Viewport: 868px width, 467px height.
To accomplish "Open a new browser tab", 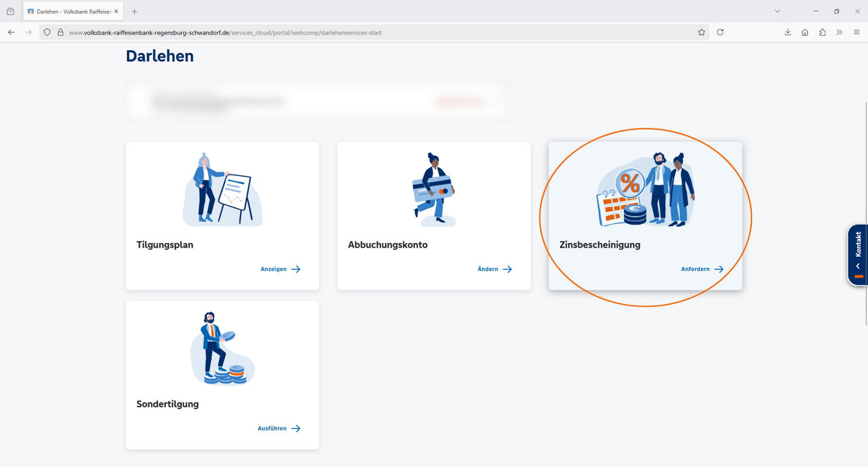I will (134, 11).
